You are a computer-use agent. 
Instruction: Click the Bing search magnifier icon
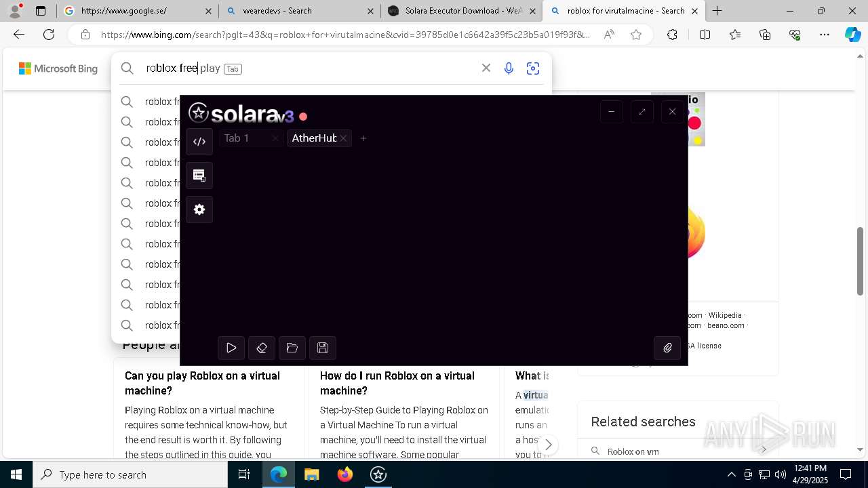127,68
